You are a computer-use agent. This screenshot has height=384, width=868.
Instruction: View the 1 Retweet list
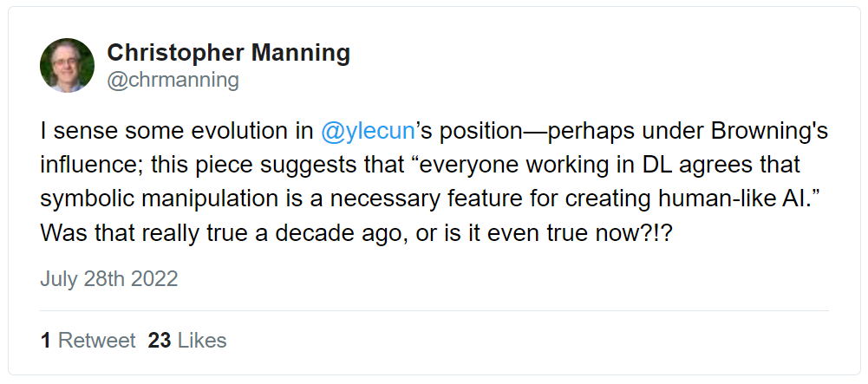pos(88,341)
